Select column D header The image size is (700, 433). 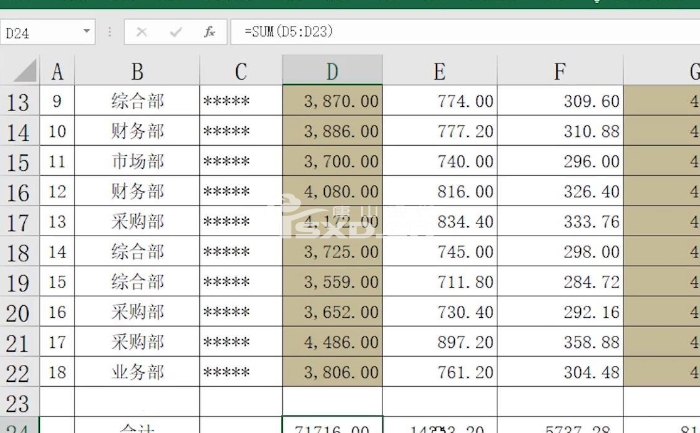click(333, 71)
